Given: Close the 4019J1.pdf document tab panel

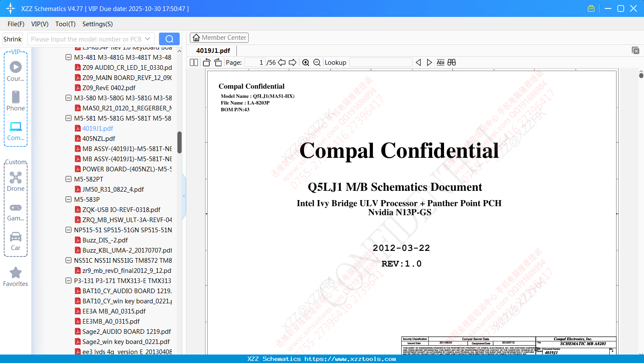Looking at the screenshot, I should click(636, 50).
